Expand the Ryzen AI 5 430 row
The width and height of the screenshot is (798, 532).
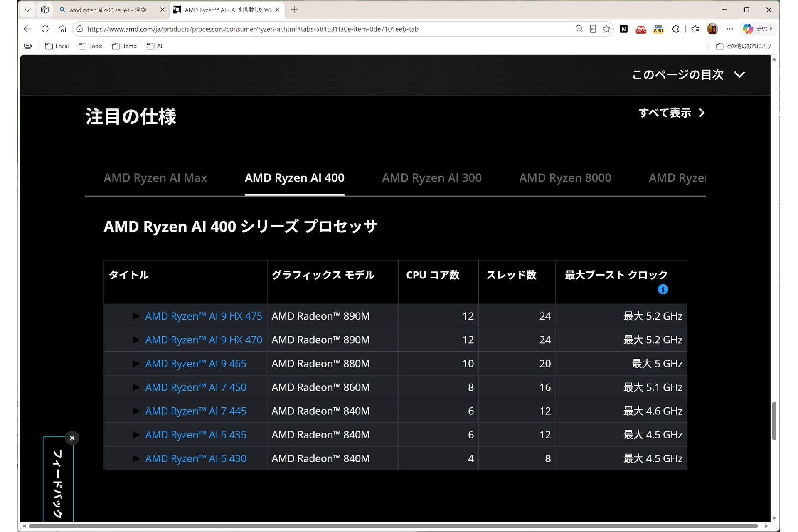136,458
